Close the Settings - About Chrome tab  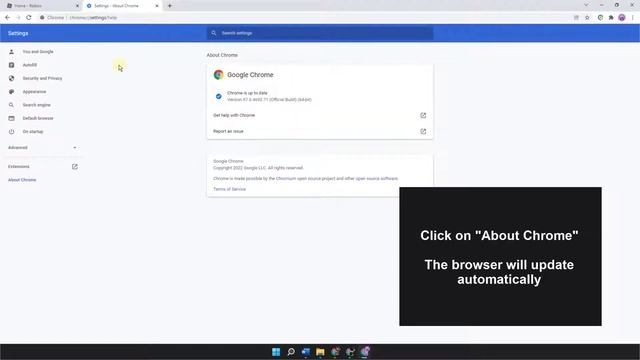157,6
